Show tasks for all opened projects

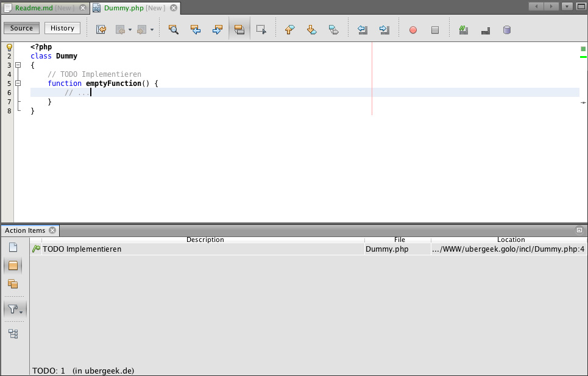tap(13, 284)
